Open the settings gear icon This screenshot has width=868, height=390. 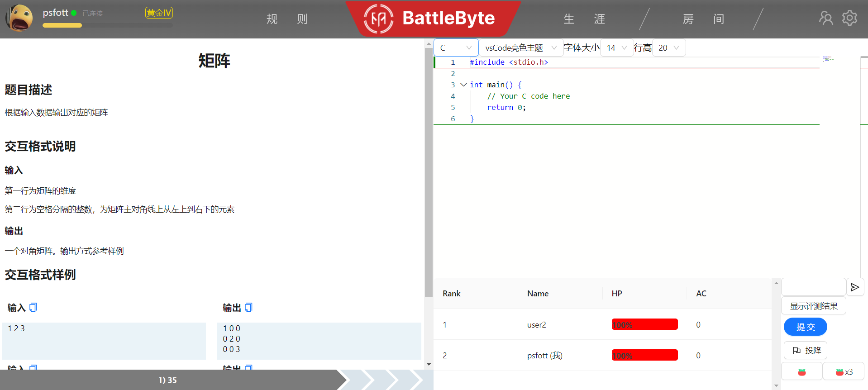point(849,18)
